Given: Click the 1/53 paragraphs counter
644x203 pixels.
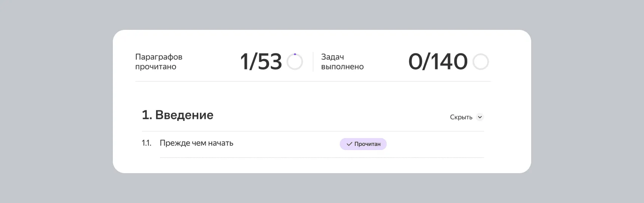Looking at the screenshot, I should click(261, 62).
